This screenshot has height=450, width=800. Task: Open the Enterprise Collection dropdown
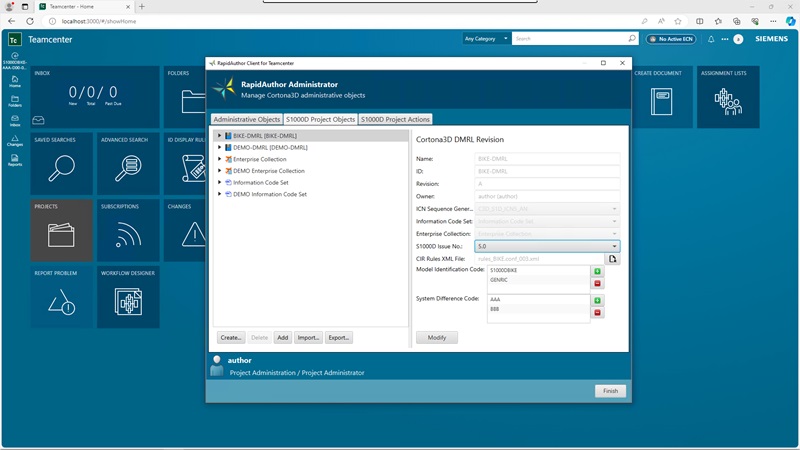click(x=547, y=234)
